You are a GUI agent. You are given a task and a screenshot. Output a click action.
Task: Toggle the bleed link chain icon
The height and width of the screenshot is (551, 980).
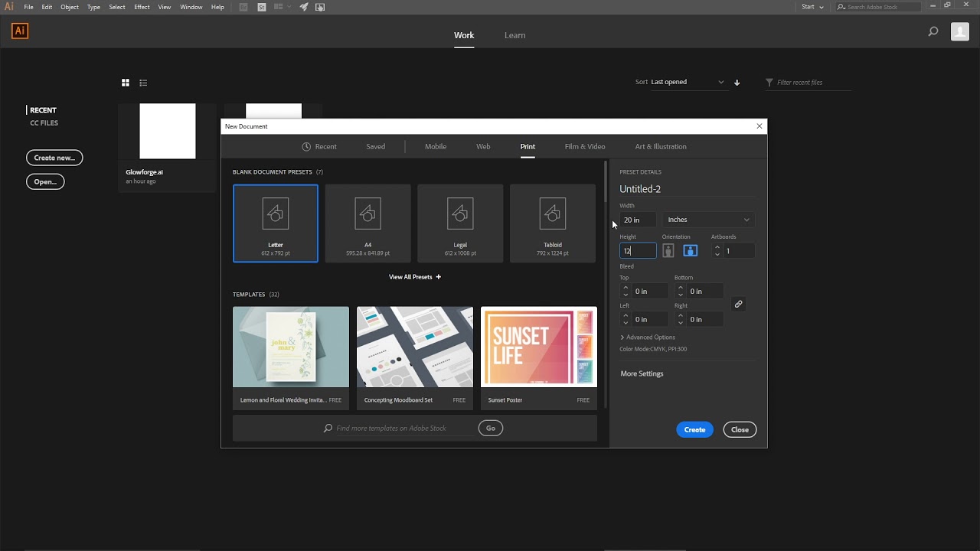pyautogui.click(x=738, y=304)
